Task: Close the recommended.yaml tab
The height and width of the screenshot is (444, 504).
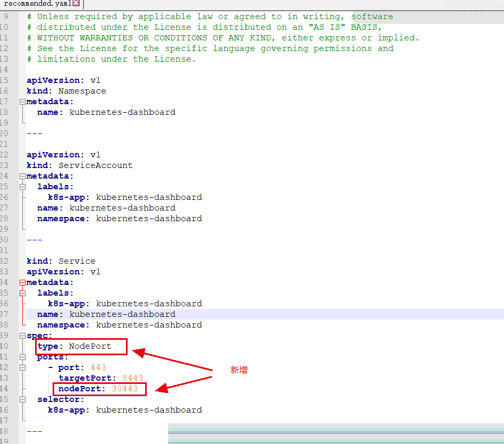Action: tap(76, 3)
